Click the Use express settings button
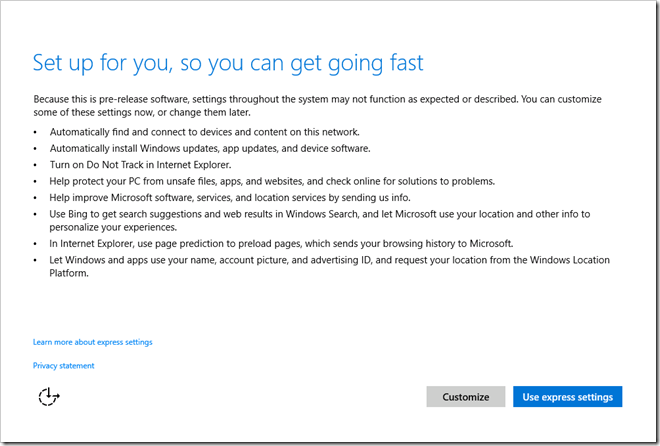This screenshot has width=660, height=446. 568,397
